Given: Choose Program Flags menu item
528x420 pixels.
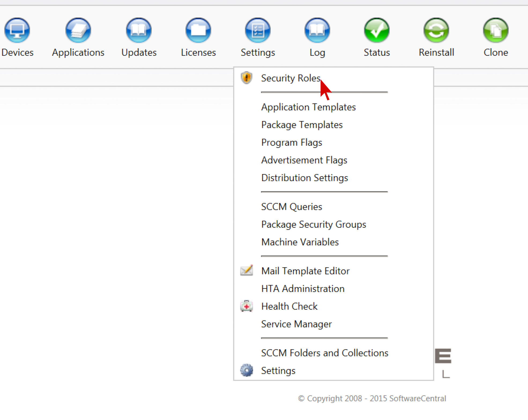Looking at the screenshot, I should tap(292, 142).
